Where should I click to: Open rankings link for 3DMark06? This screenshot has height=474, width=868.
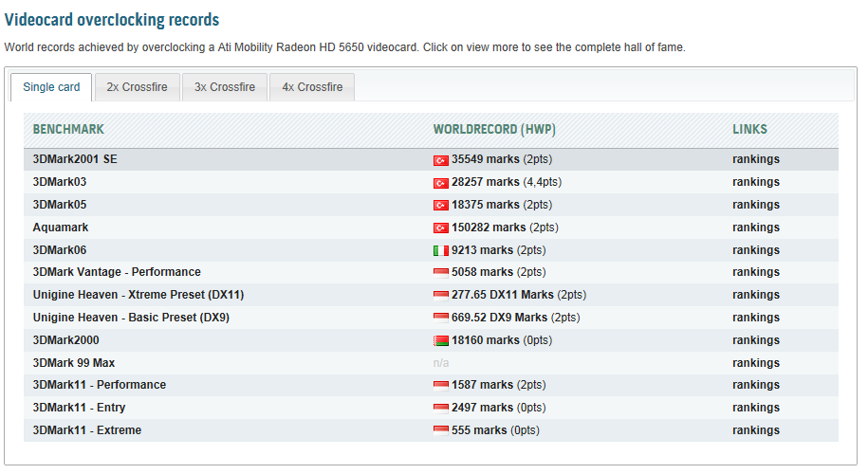click(x=756, y=250)
